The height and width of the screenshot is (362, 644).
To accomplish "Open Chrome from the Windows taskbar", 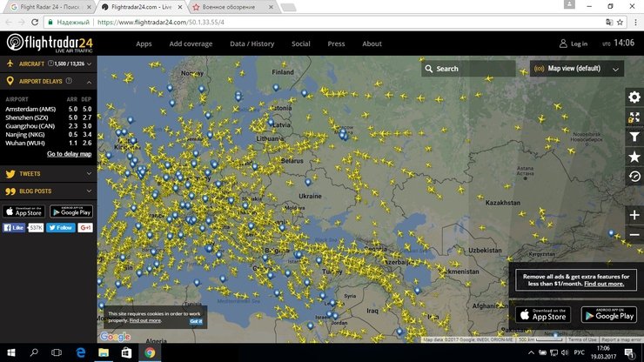I will tap(150, 352).
